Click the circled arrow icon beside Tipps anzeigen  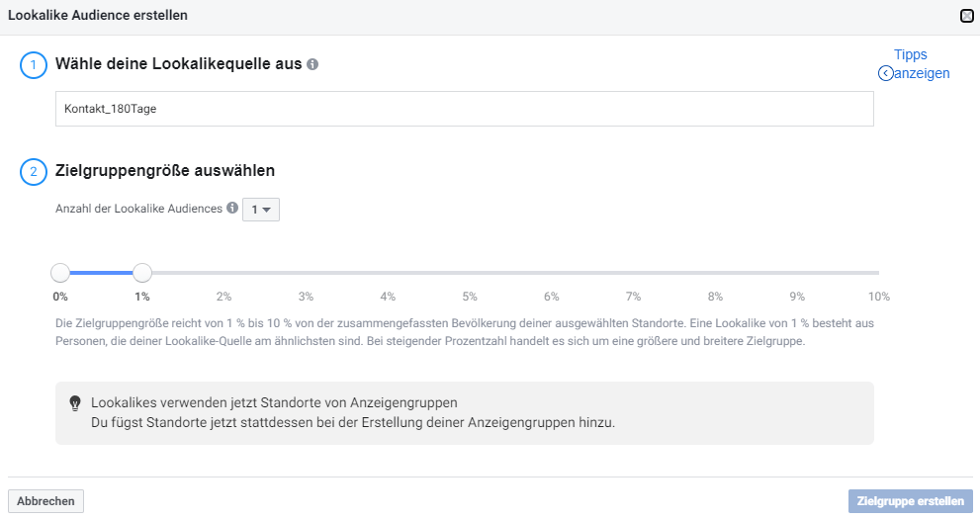pyautogui.click(x=886, y=74)
